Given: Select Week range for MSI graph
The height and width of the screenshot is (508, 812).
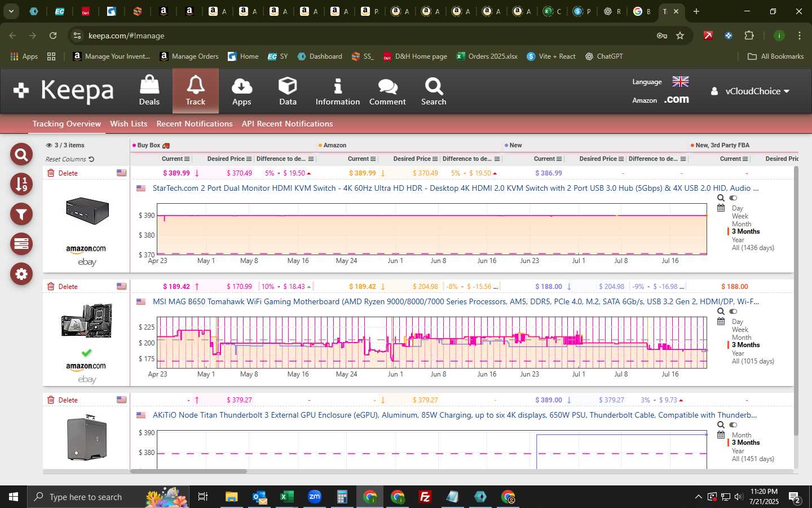Looking at the screenshot, I should 740,330.
